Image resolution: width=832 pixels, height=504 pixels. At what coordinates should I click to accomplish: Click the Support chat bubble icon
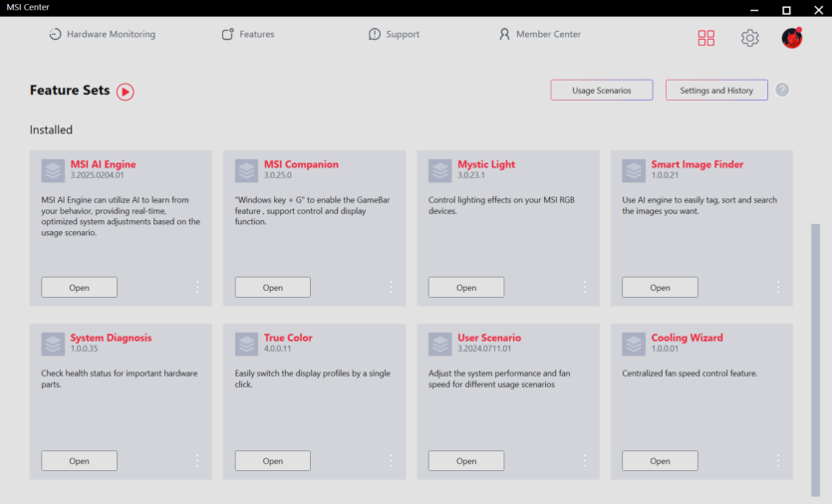(x=375, y=34)
